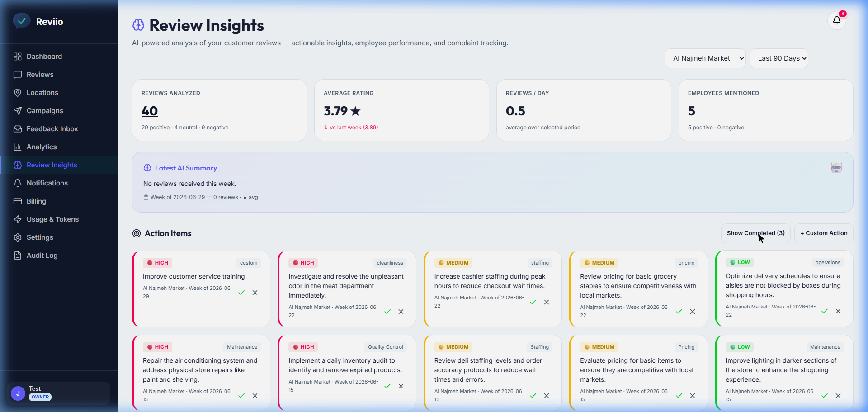
Task: Open the Test owner profile card
Action: click(59, 393)
